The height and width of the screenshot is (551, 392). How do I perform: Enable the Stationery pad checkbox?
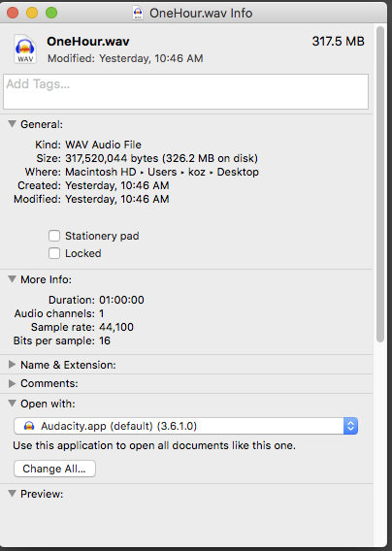pyautogui.click(x=54, y=236)
